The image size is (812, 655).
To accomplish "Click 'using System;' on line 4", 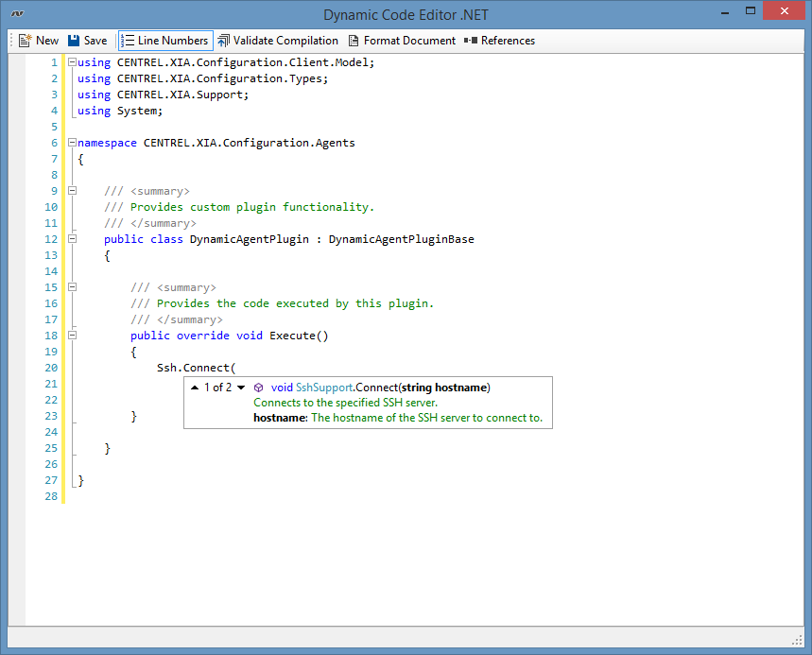I will tap(120, 111).
